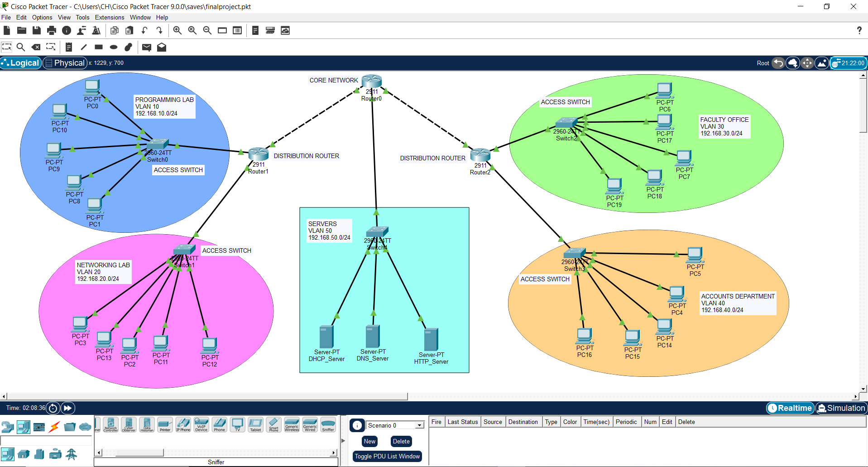Open the View menu

64,17
